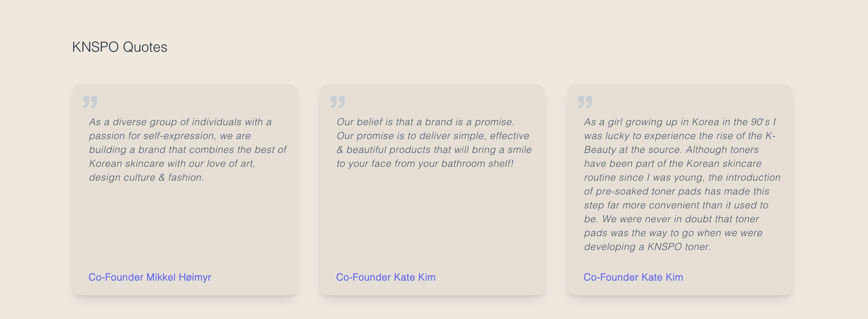
Task: Click the quotation mark icon above the K-Beauty quote
Action: (x=585, y=102)
